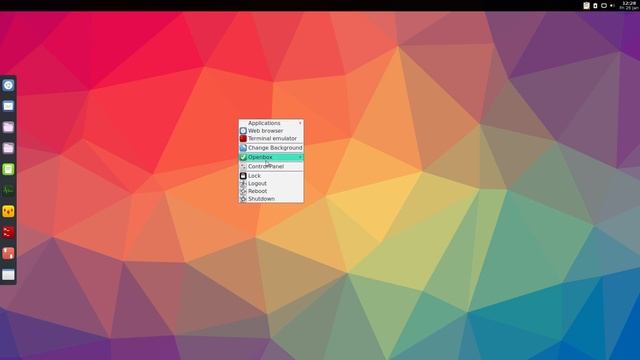Open the blue round browser dock icon
640x360 pixels.
coord(8,85)
